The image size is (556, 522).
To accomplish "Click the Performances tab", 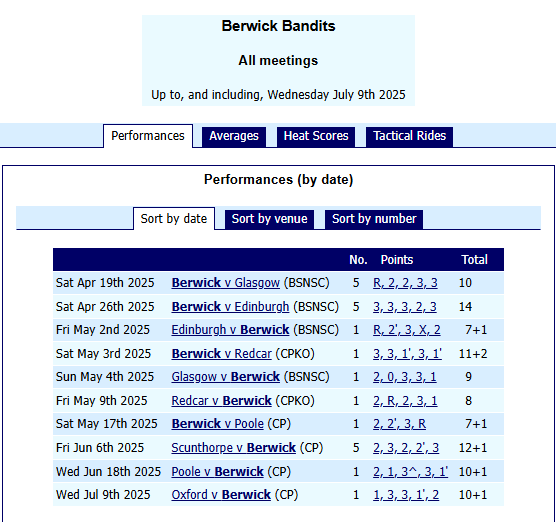I will [148, 136].
